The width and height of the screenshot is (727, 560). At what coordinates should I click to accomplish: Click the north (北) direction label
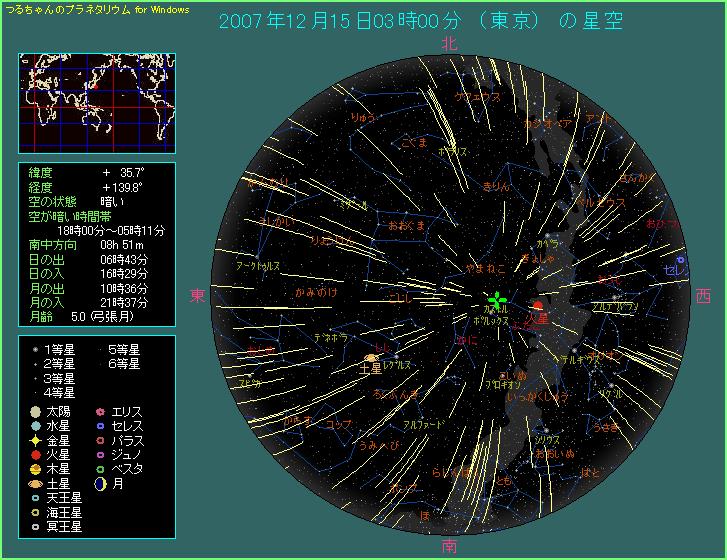[449, 43]
